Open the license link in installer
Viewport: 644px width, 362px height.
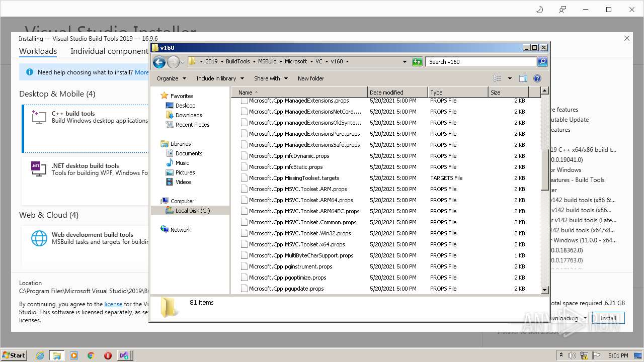coord(113,304)
